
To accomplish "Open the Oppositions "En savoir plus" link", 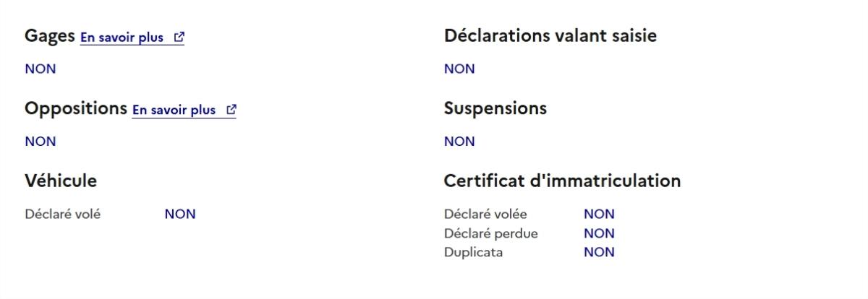I will pyautogui.click(x=174, y=110).
